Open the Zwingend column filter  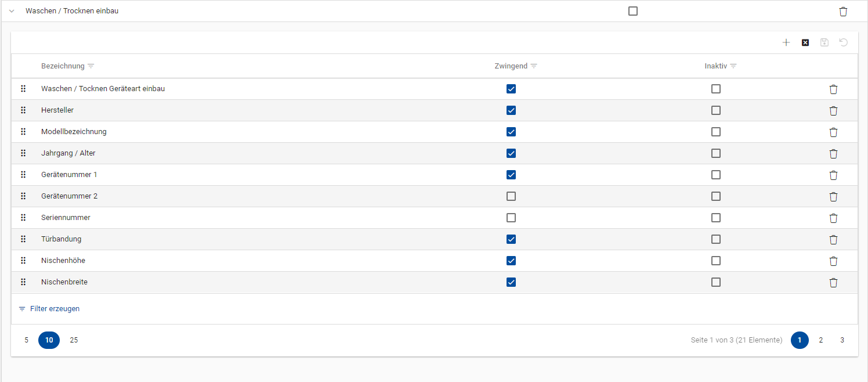coord(534,66)
